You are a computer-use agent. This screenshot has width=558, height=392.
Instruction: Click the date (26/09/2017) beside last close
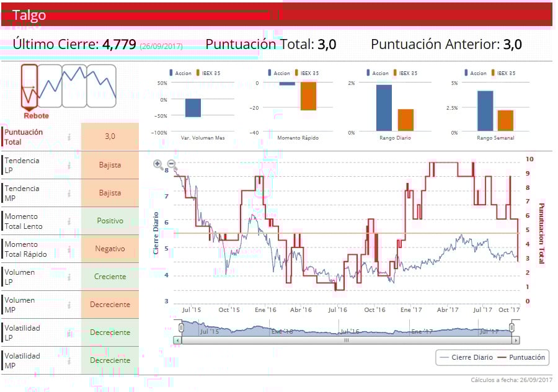pyautogui.click(x=161, y=47)
